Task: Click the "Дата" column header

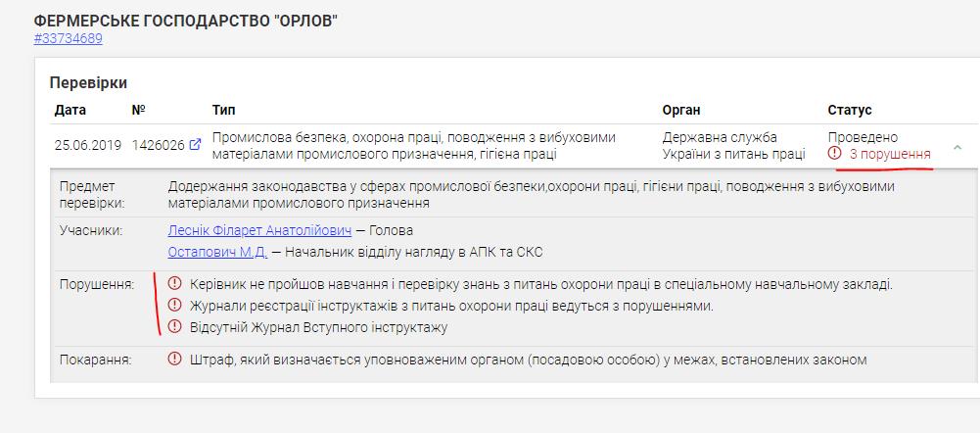Action: tap(70, 110)
